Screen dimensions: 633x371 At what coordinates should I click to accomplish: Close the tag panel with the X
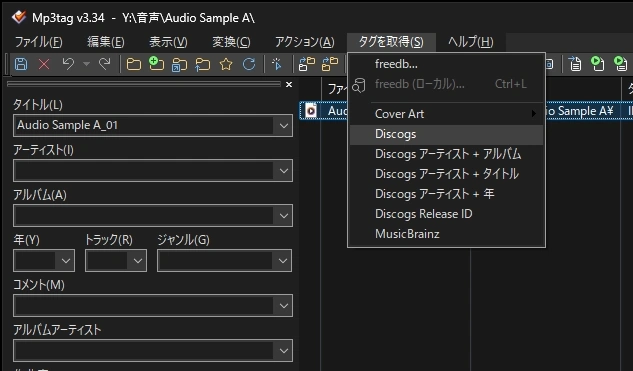click(x=289, y=84)
